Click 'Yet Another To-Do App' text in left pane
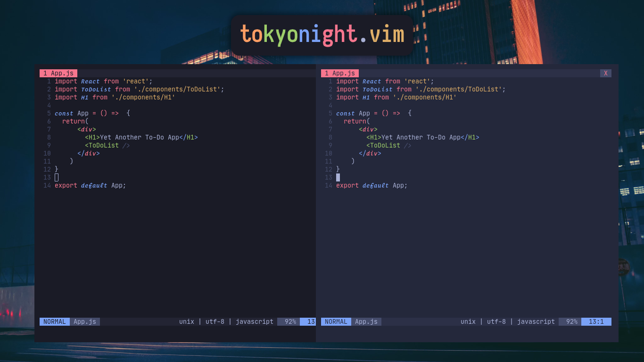 click(140, 137)
